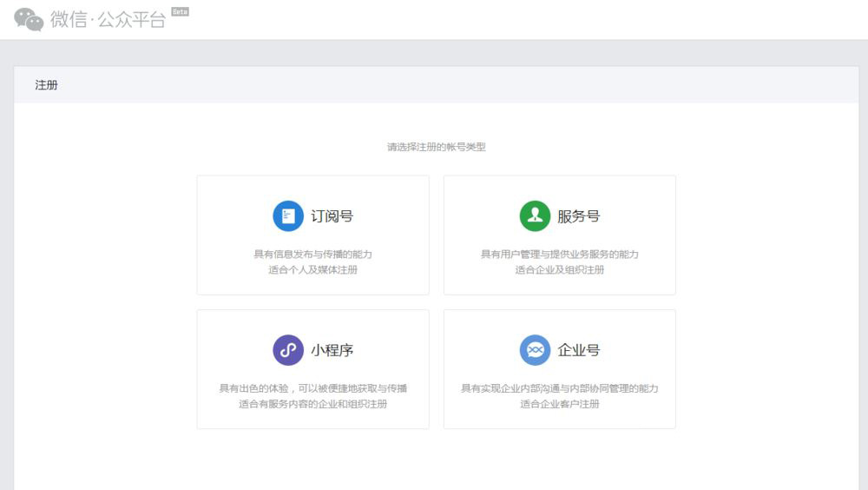Click the blue 订阅号 document icon
This screenshot has height=490, width=868.
click(288, 215)
